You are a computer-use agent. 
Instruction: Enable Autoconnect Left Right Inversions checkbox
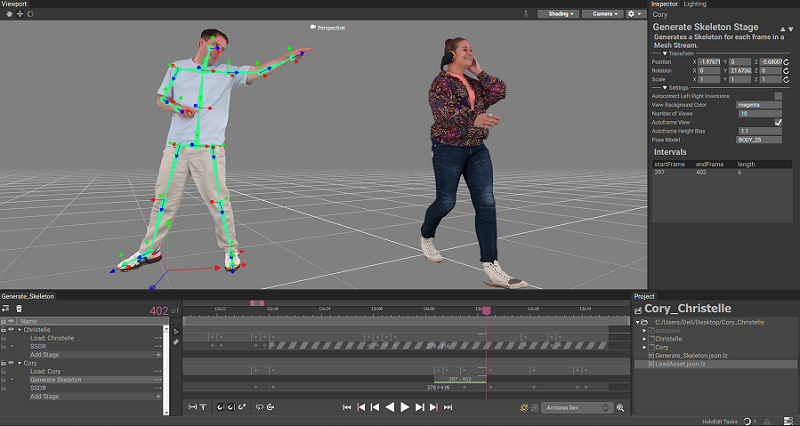(778, 96)
